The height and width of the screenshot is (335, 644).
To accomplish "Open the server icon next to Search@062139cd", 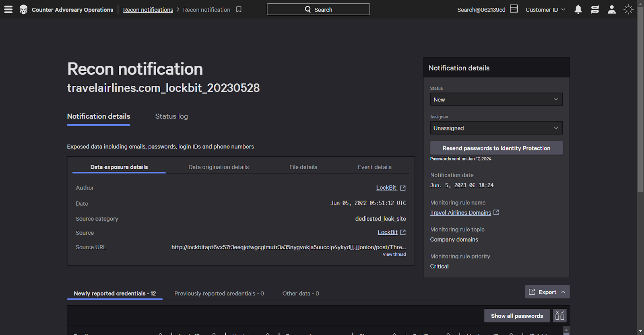I will click(514, 9).
